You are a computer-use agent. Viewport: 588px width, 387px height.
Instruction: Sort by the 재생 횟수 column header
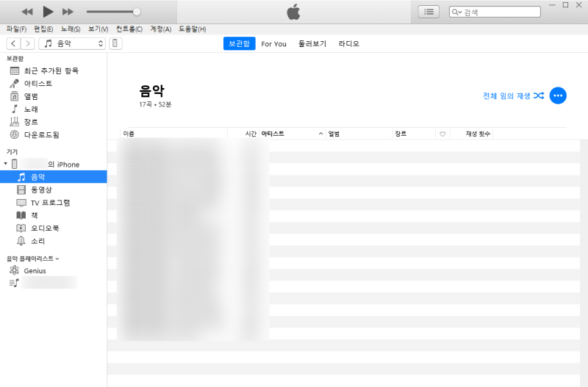(471, 134)
